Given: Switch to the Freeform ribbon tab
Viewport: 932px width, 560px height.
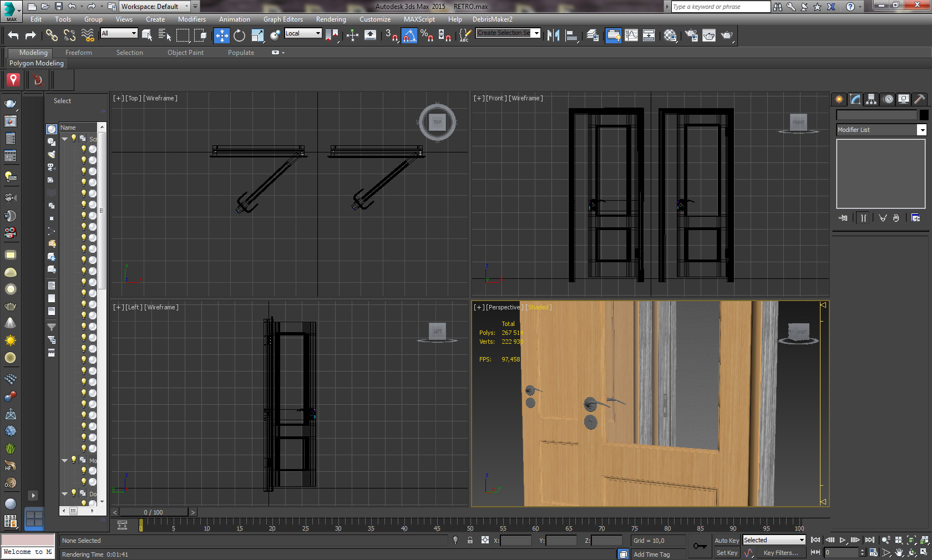Looking at the screenshot, I should (79, 53).
